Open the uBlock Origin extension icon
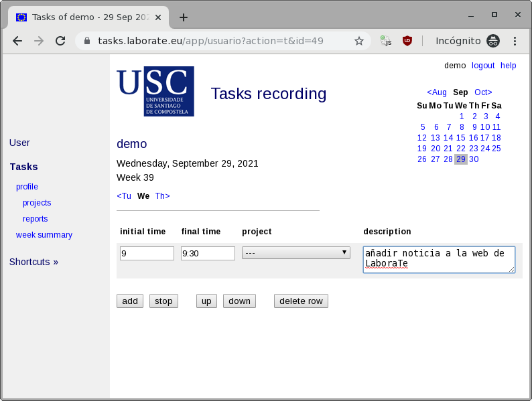 coord(407,41)
